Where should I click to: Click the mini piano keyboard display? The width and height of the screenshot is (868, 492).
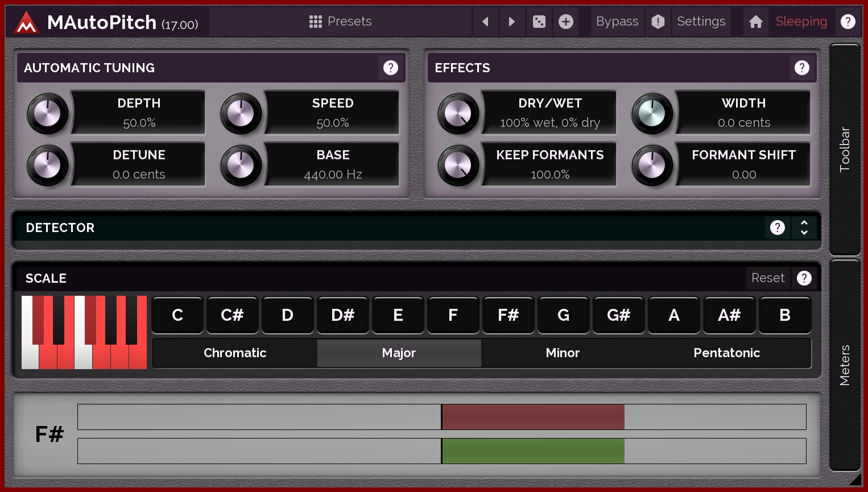pos(84,332)
